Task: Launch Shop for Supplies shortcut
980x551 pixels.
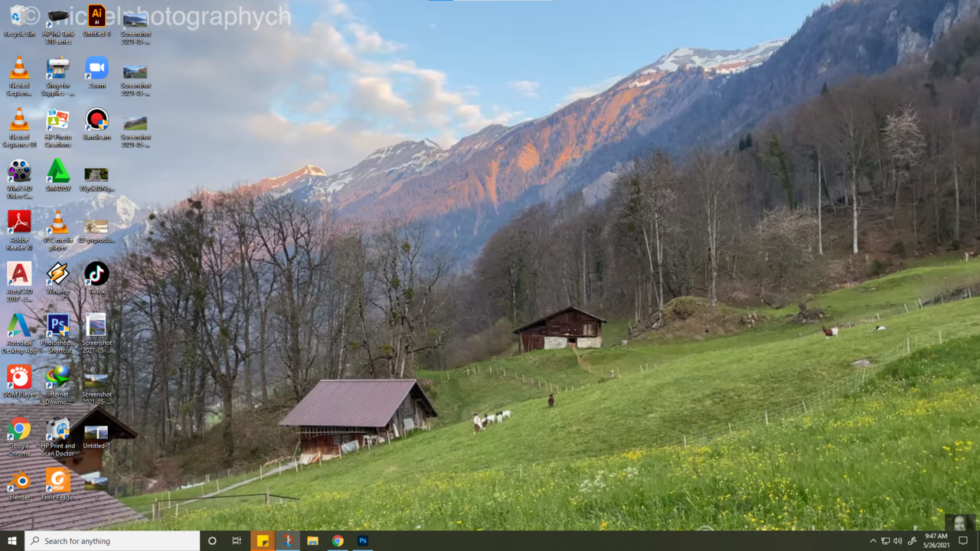Action: (x=58, y=77)
